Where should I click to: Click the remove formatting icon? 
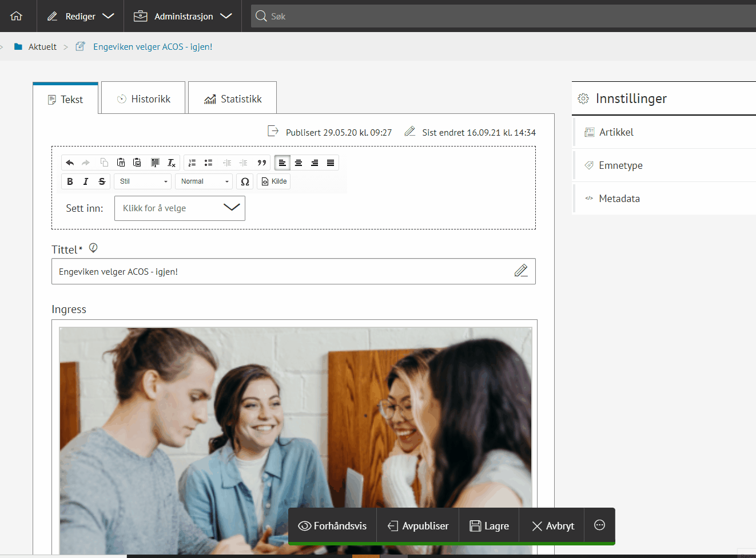(171, 163)
